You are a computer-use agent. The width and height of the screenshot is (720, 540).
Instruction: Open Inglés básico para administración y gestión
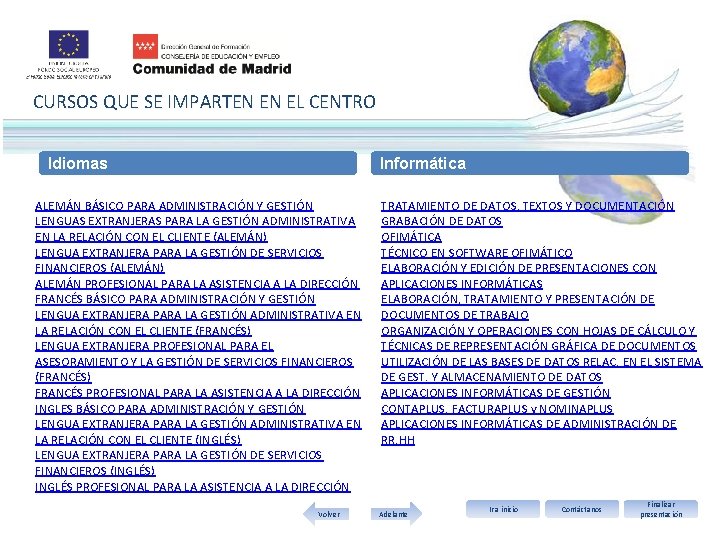[170, 409]
